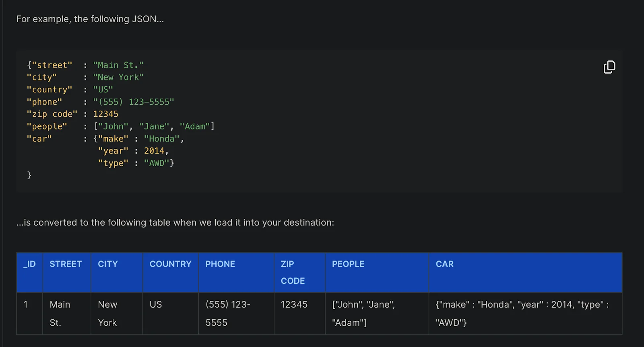The image size is (644, 347).
Task: Click the people array table cell
Action: [363, 313]
